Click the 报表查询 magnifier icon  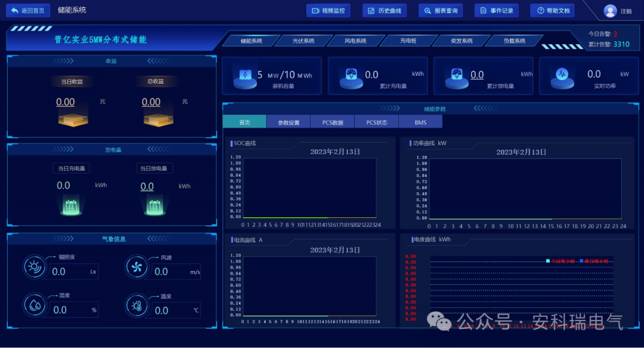428,11
